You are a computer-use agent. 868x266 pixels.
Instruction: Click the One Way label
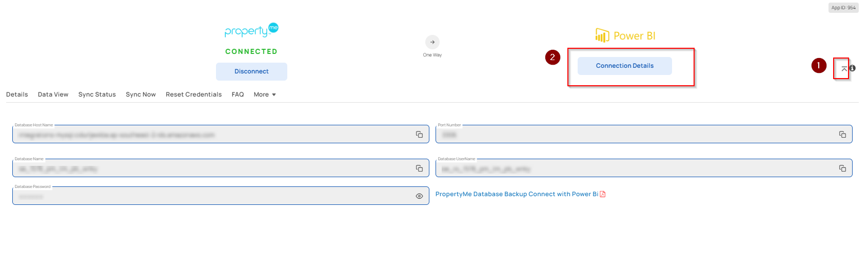pyautogui.click(x=432, y=55)
